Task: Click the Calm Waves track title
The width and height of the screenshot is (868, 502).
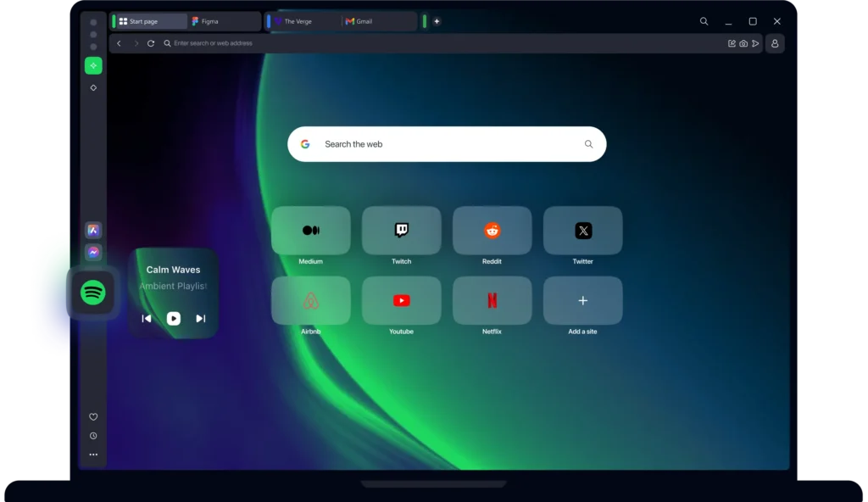Action: (173, 270)
